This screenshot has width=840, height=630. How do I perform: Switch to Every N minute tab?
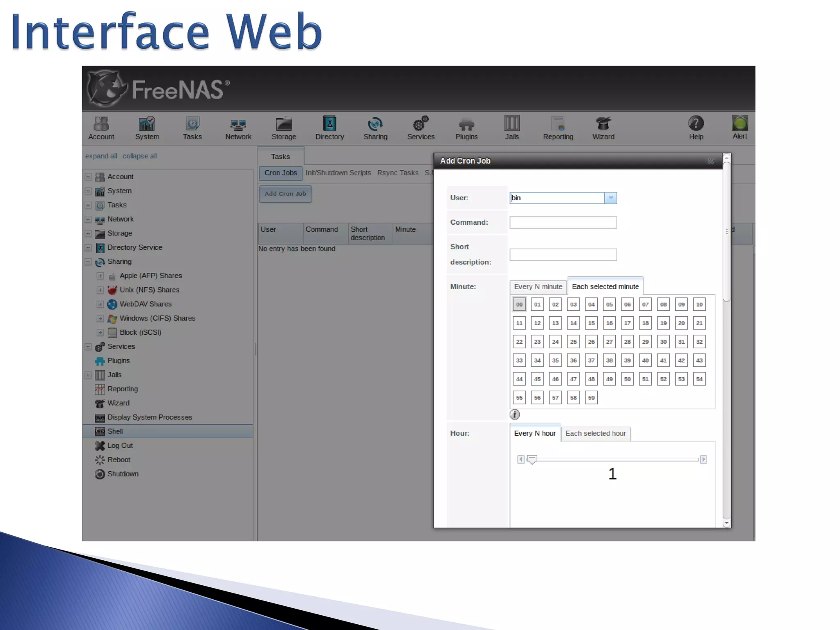(x=538, y=287)
